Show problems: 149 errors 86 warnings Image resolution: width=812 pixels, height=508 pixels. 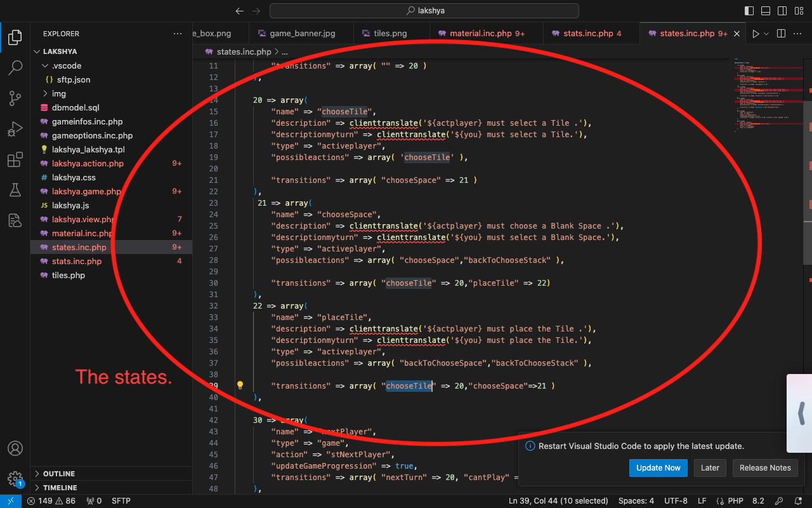coord(51,501)
